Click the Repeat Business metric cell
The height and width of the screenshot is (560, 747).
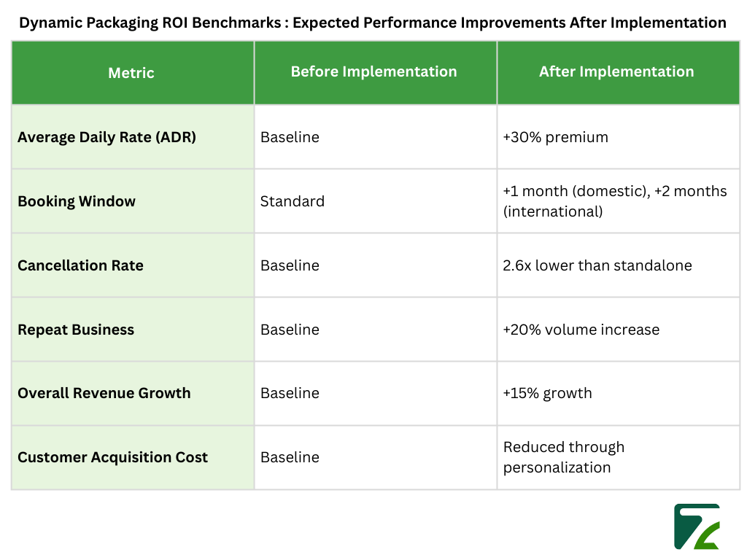coord(76,330)
